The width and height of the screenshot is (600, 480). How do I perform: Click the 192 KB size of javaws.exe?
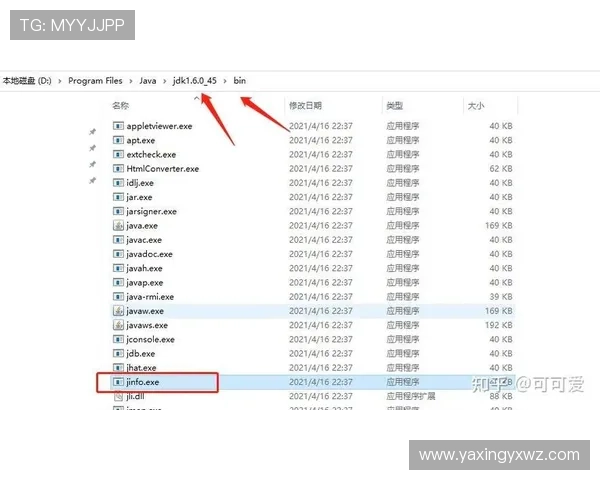pos(499,325)
